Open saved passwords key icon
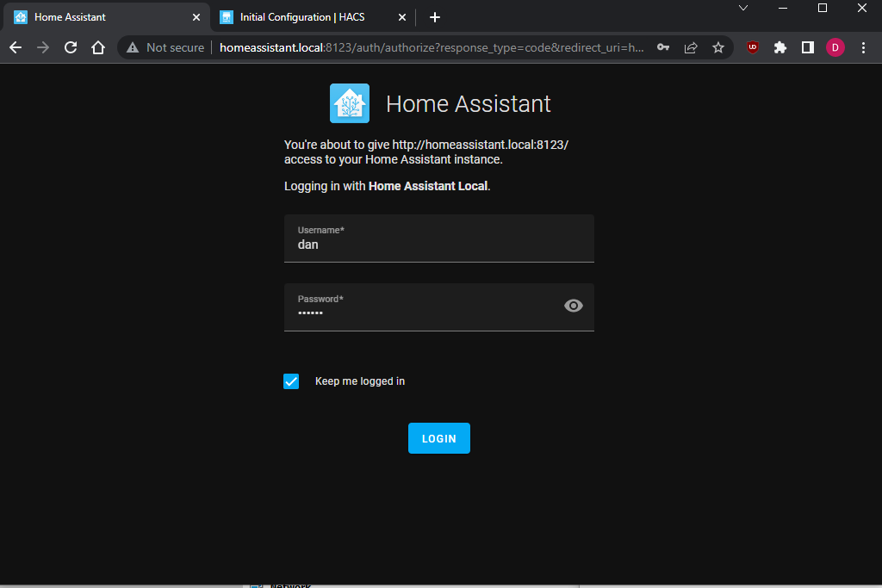 (663, 48)
